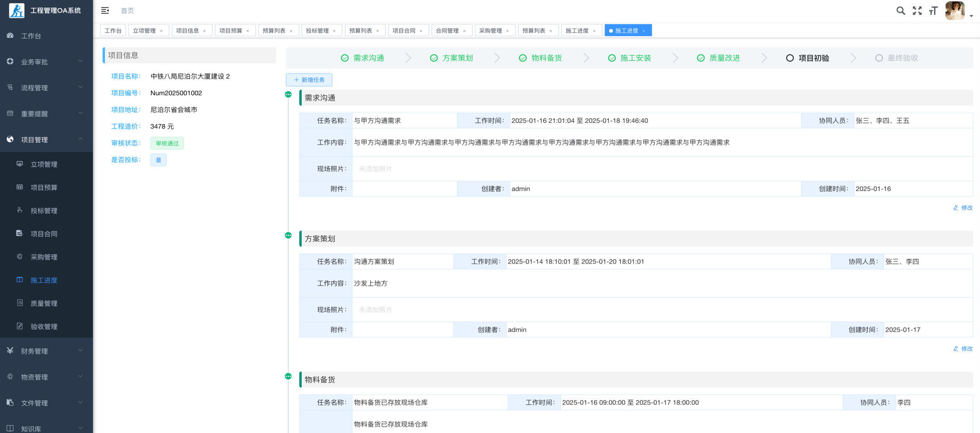Select the 项目初验 step
The image size is (980, 433).
[x=807, y=58]
